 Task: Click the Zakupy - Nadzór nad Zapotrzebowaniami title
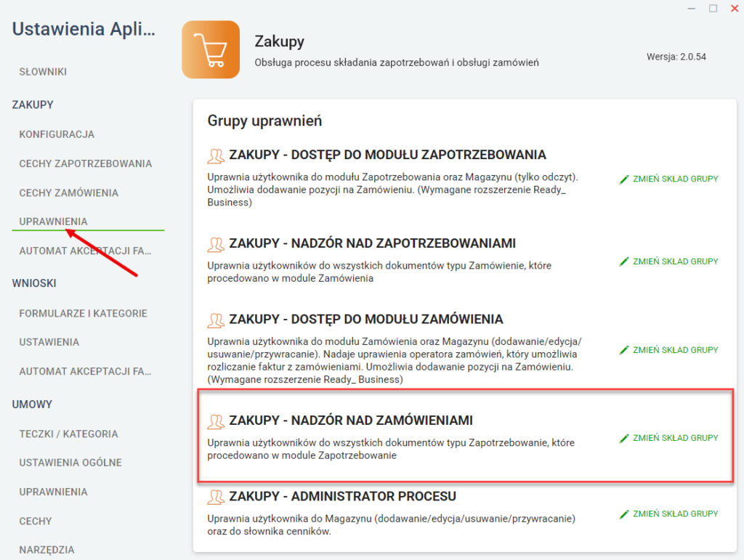click(373, 243)
